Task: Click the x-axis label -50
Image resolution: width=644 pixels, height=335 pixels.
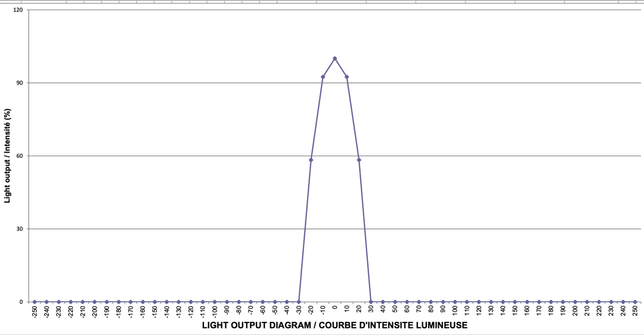Action: click(x=275, y=310)
